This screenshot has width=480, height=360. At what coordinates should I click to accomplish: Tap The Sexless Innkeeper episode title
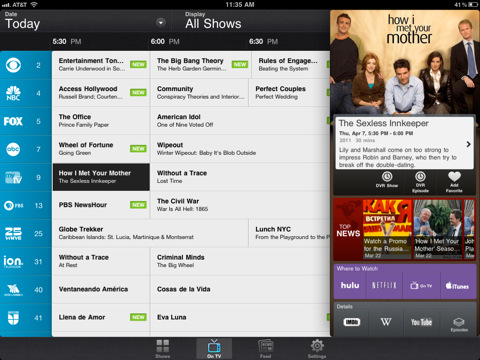[384, 123]
